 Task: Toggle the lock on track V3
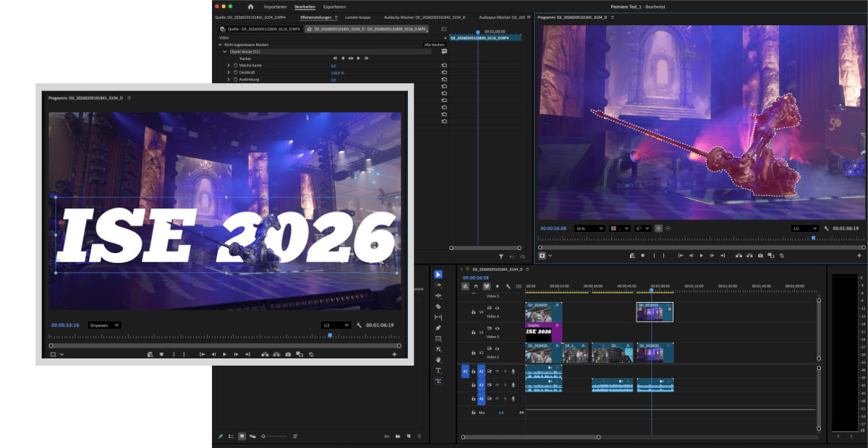click(473, 332)
